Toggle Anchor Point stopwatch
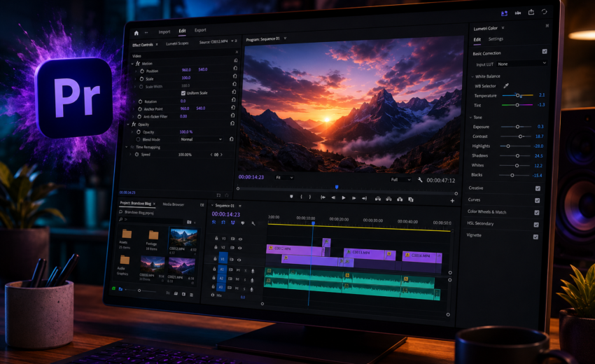 tap(139, 109)
